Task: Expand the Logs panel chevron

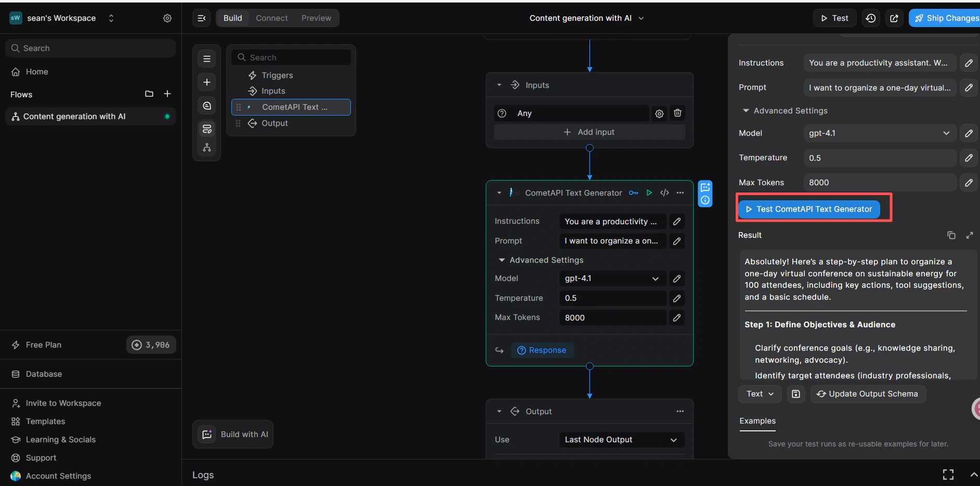Action: click(x=974, y=475)
